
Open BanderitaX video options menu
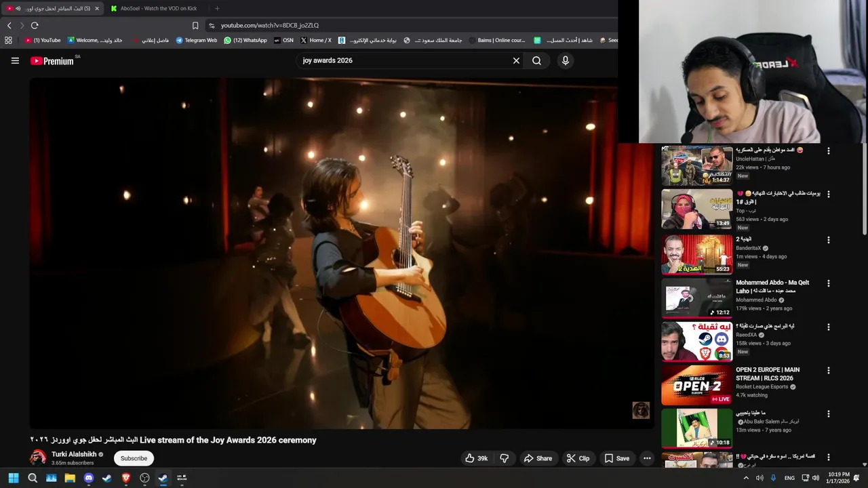click(828, 240)
